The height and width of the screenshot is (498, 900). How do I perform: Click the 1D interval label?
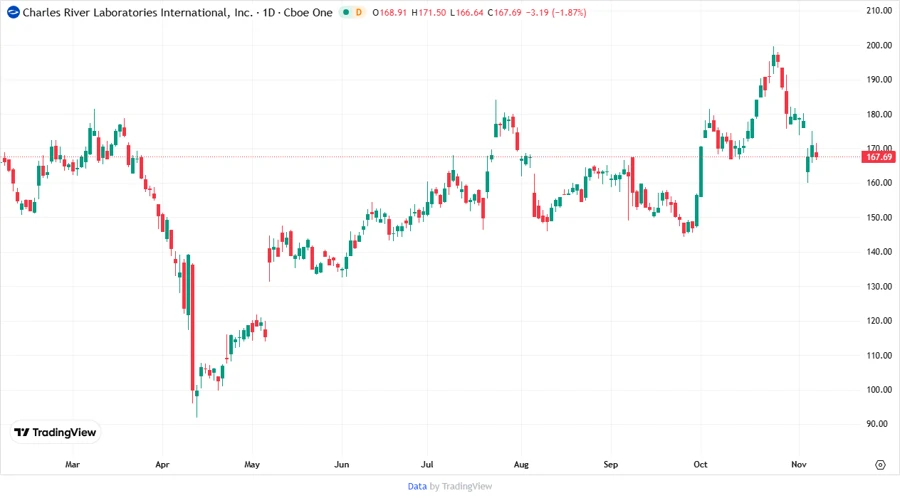click(269, 12)
